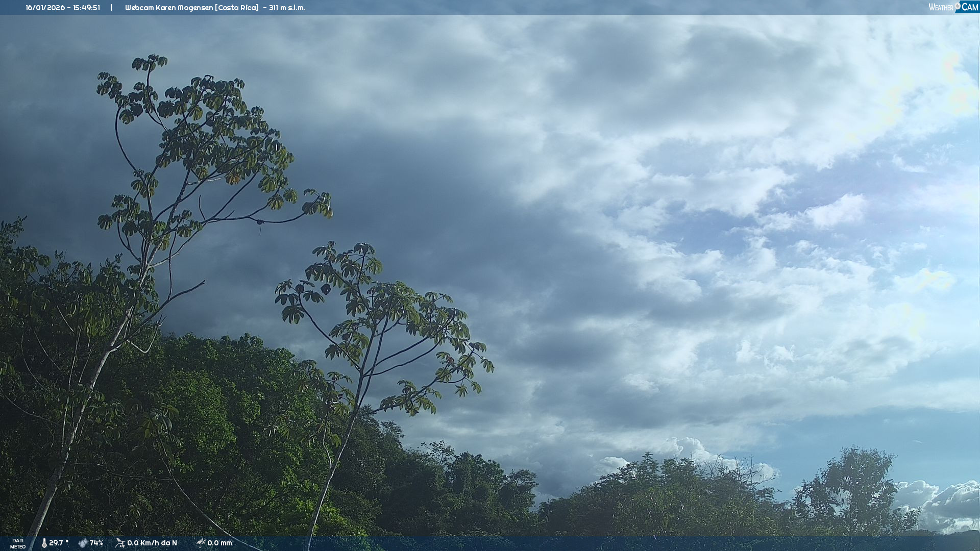Viewport: 980px width, 551px height.
Task: Click the camera lens icon in WeatherCam logo
Action: 958,6
